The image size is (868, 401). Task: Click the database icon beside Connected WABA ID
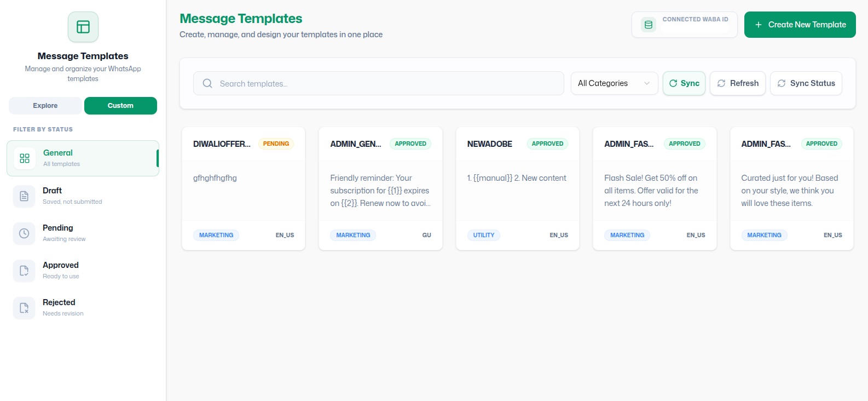pyautogui.click(x=649, y=25)
